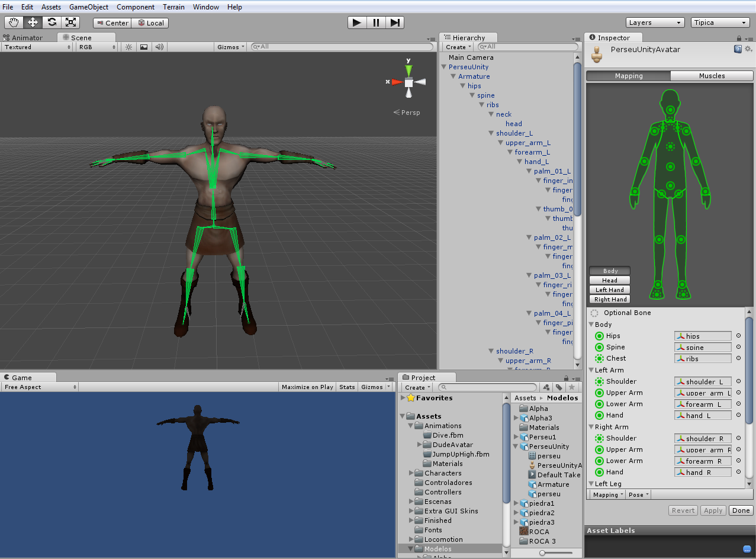Image resolution: width=756 pixels, height=559 pixels.
Task: Open the Pose dropdown in the Inspector
Action: click(638, 494)
